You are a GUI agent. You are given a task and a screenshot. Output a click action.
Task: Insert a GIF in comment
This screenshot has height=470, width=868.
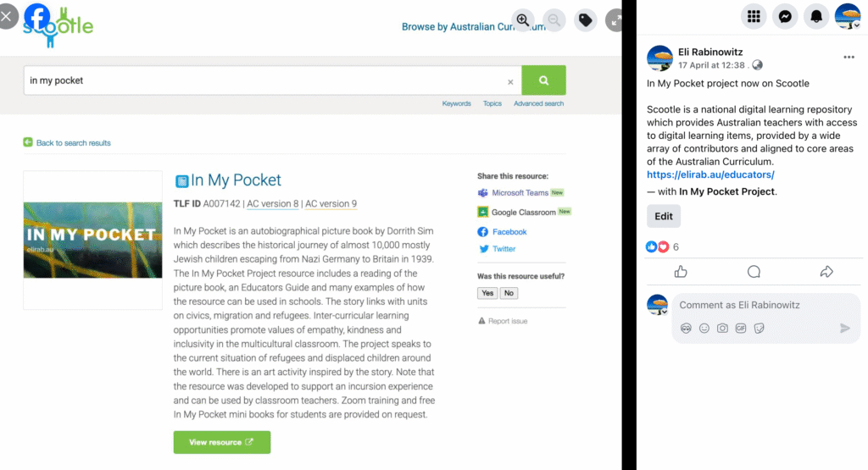[741, 328]
